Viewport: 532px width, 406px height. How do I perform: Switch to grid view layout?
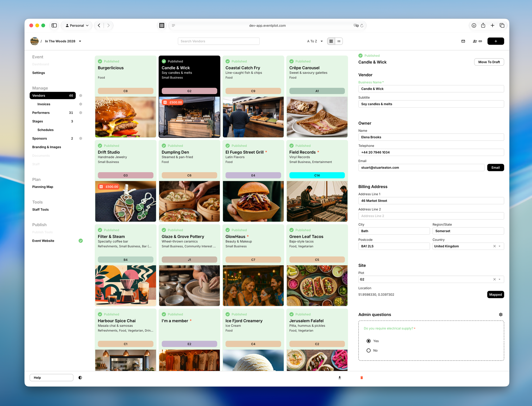[x=331, y=41]
